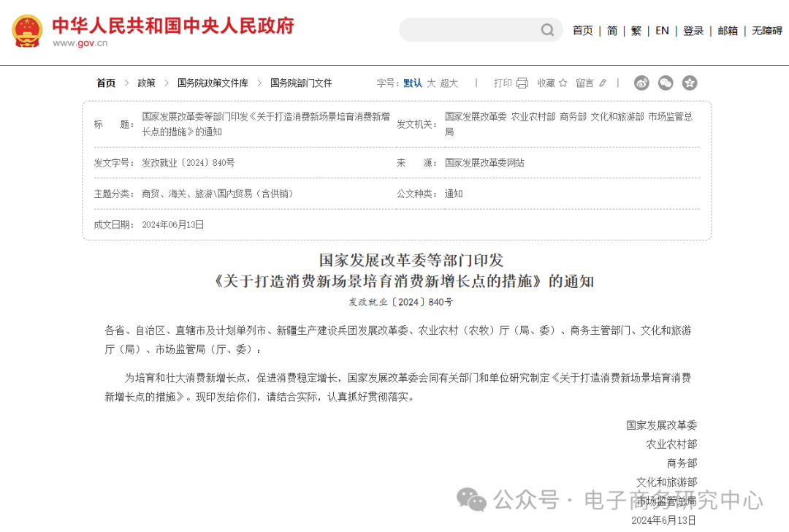Click the search magnifier icon
The image size is (789, 532).
pyautogui.click(x=547, y=30)
